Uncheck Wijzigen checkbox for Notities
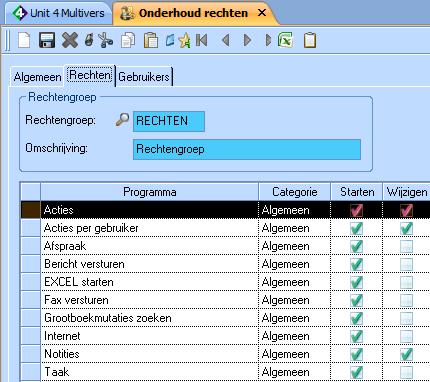The image size is (430, 382). tap(406, 354)
